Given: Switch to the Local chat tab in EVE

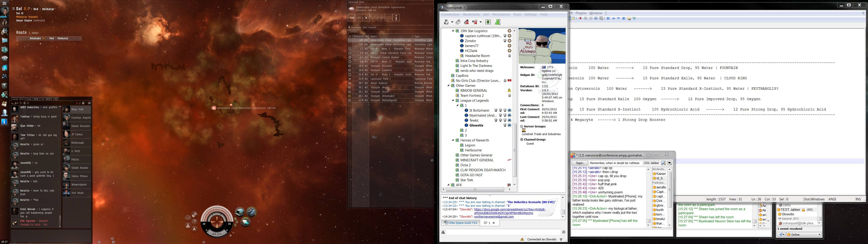Looking at the screenshot, I should pos(18,99).
